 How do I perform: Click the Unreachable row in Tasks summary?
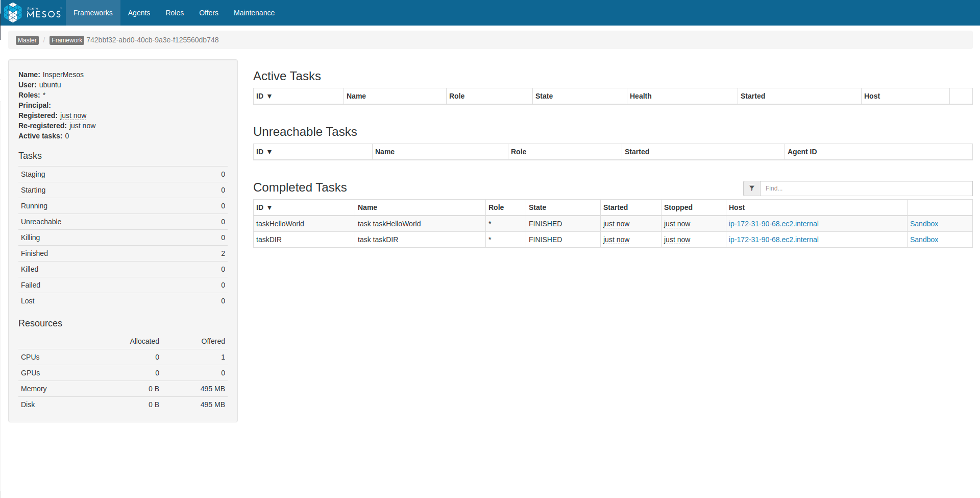point(123,222)
